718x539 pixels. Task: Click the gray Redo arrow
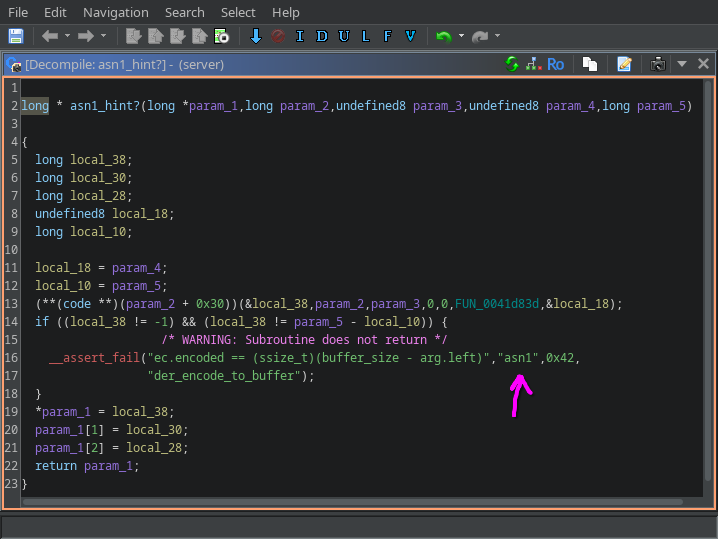click(480, 36)
